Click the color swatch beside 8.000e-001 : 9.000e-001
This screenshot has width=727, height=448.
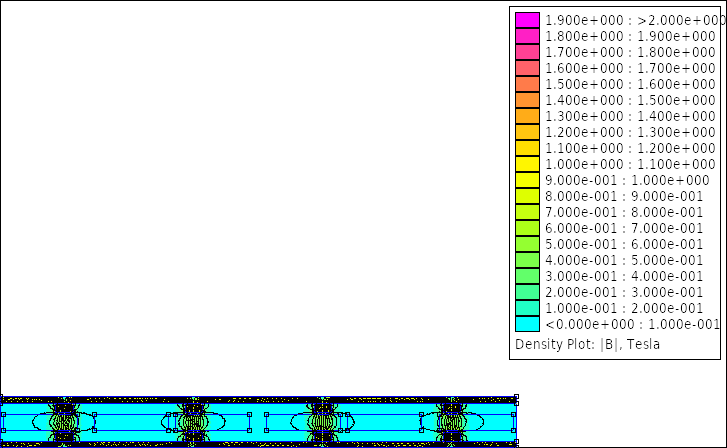coord(527,196)
